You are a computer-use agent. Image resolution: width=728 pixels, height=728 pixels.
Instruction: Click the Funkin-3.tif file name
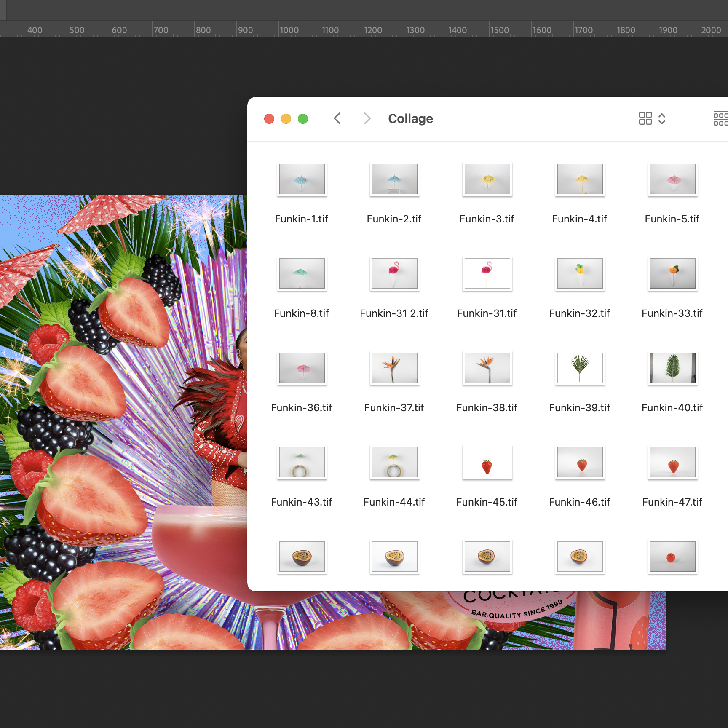pos(487,219)
